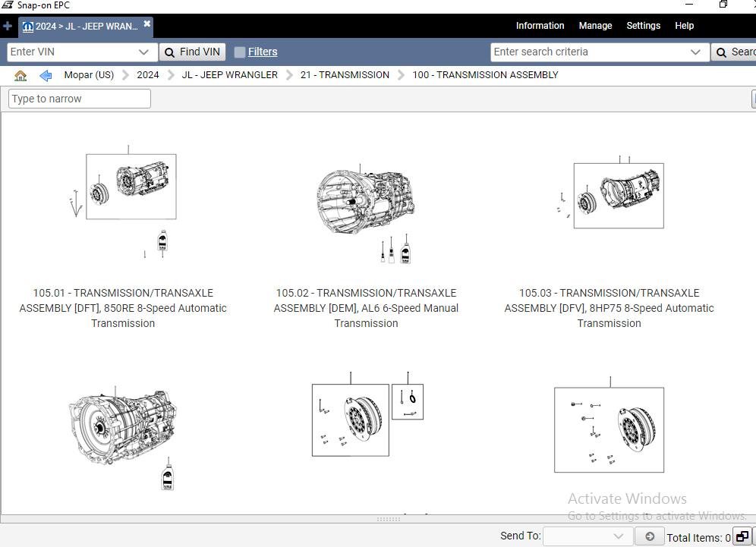The width and height of the screenshot is (756, 547).
Task: Click the 105.01 850RE transmission link
Action: tap(123, 308)
